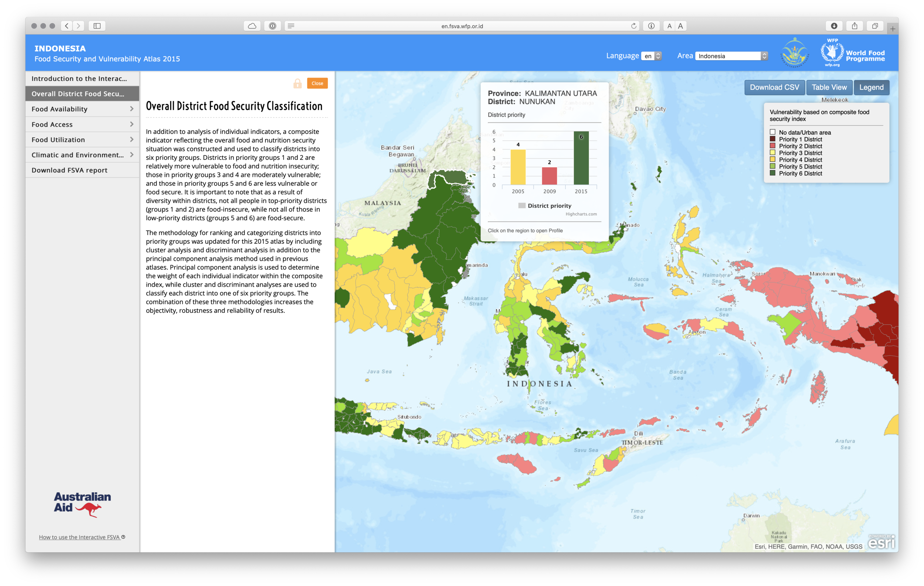
Task: Close the description panel
Action: pos(317,83)
